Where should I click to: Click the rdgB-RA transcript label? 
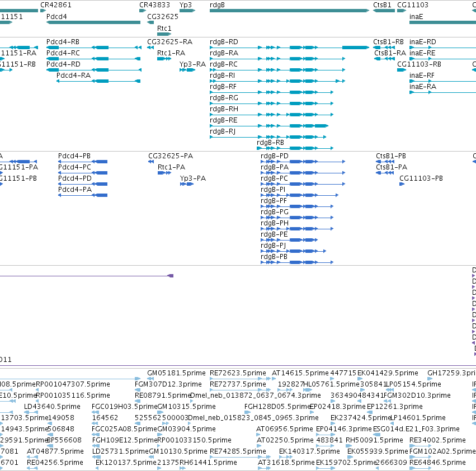point(224,53)
